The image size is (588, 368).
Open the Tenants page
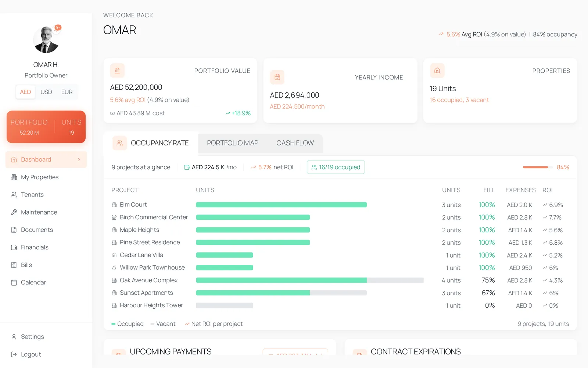click(x=46, y=195)
